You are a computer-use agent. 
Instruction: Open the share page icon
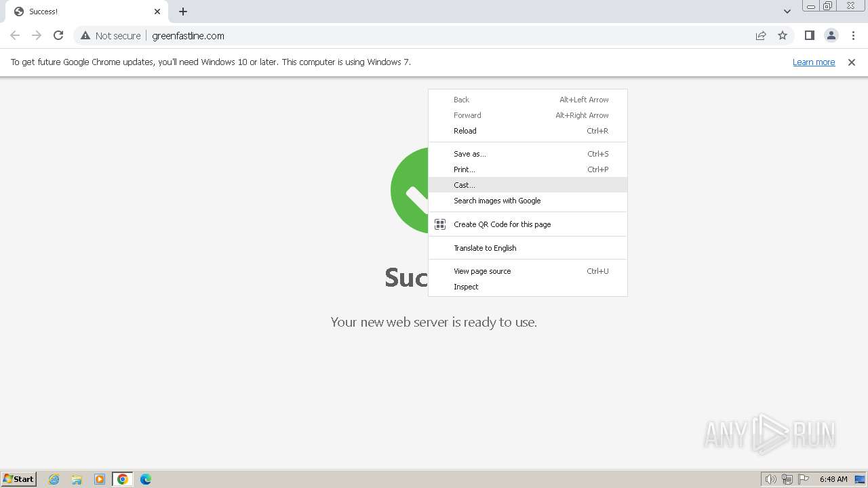pyautogui.click(x=761, y=35)
